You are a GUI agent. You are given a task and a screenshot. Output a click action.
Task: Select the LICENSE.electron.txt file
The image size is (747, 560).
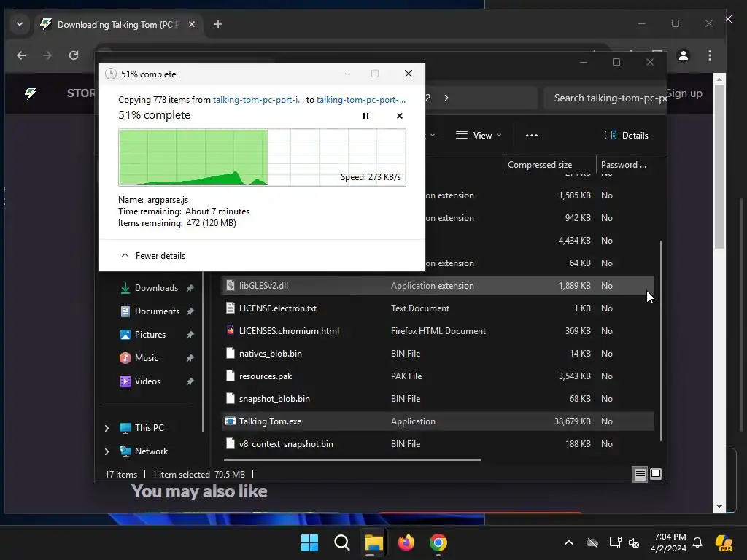[x=438, y=308]
